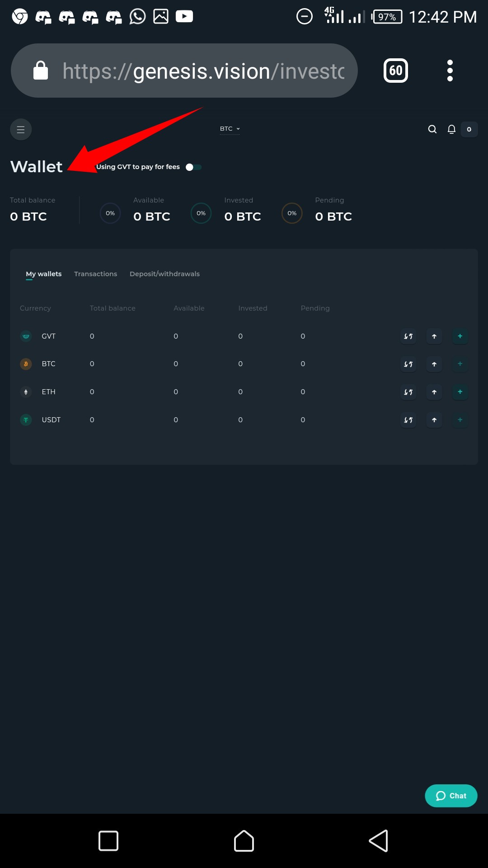Toggle using GVT to pay for fees
The width and height of the screenshot is (488, 868).
coord(193,167)
